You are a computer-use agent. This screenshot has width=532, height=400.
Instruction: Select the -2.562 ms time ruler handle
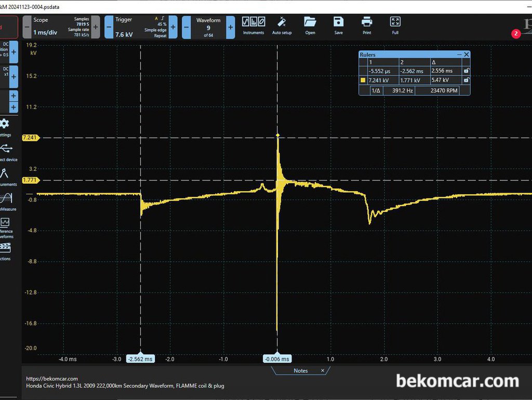[140, 358]
